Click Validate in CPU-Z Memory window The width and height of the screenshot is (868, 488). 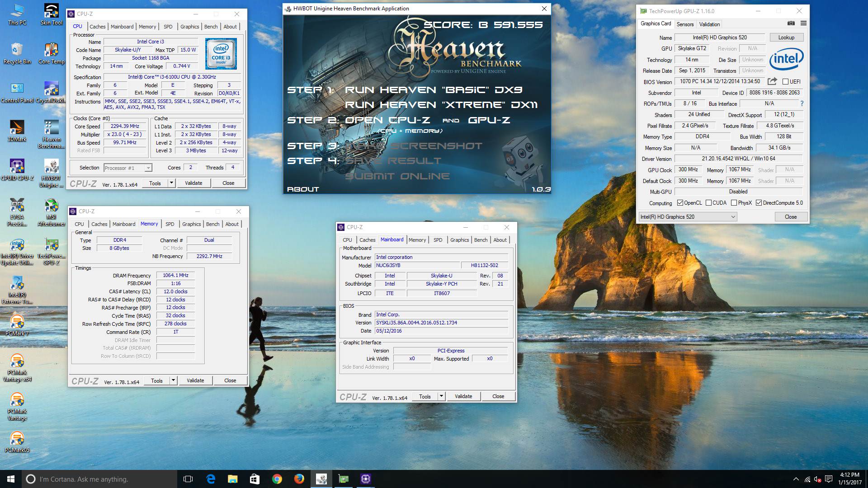coord(195,380)
